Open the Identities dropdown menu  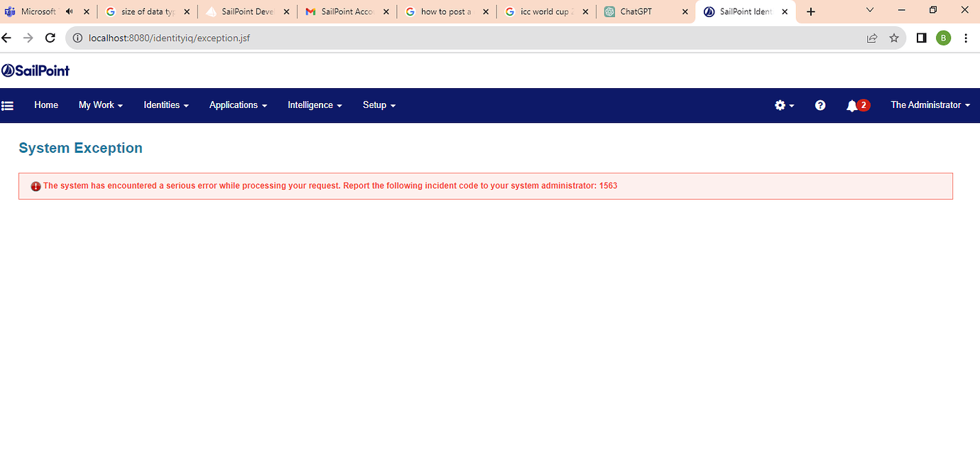coord(165,105)
